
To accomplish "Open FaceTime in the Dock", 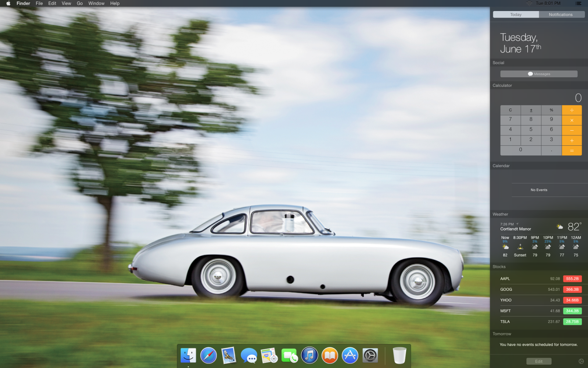I will (x=289, y=355).
